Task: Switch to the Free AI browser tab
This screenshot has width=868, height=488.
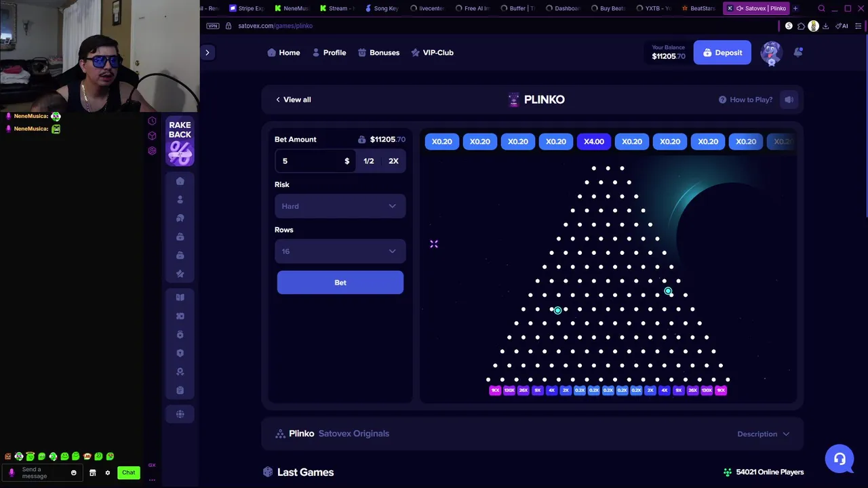Action: tap(473, 8)
